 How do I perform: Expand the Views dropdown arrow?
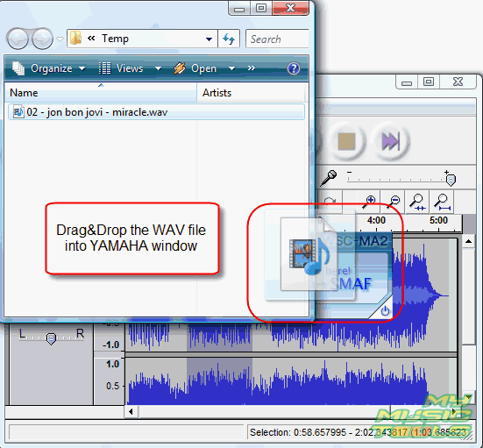(158, 68)
